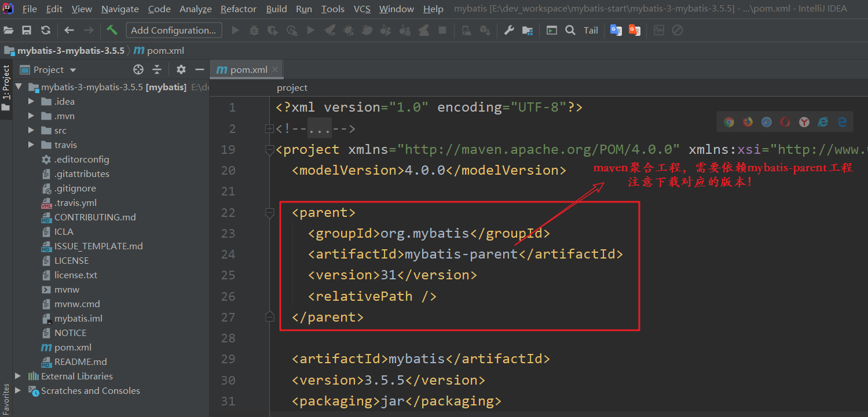The image size is (868, 417).
Task: Toggle the 1: Project tool window tab
Action: click(6, 88)
